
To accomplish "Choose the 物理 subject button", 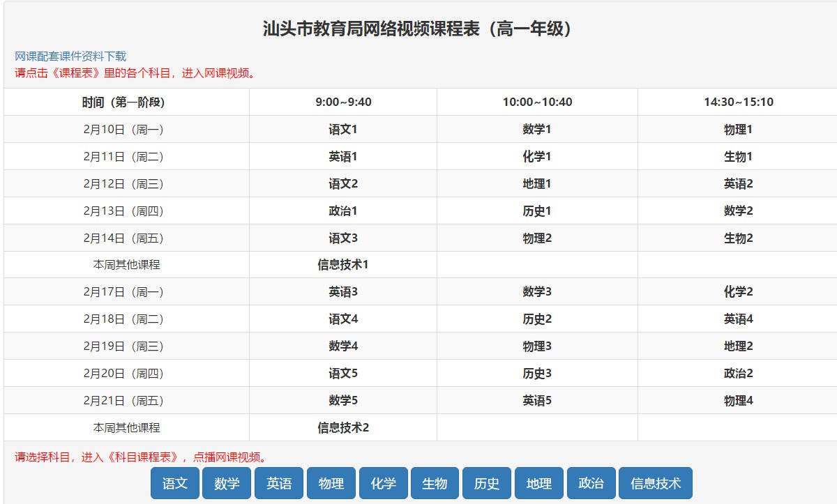I will coord(331,483).
